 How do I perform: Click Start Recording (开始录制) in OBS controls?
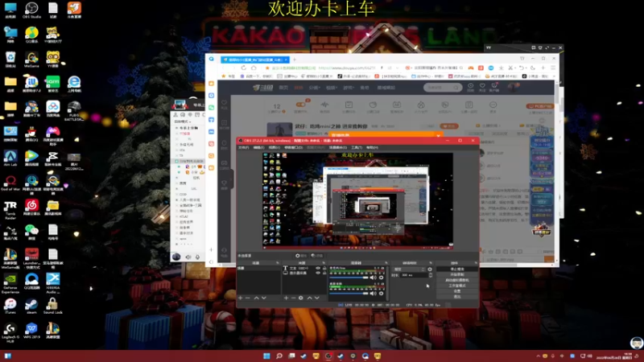[457, 274]
